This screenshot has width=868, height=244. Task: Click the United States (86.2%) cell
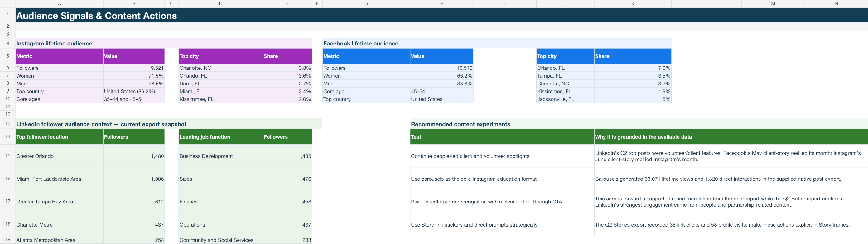pyautogui.click(x=134, y=91)
